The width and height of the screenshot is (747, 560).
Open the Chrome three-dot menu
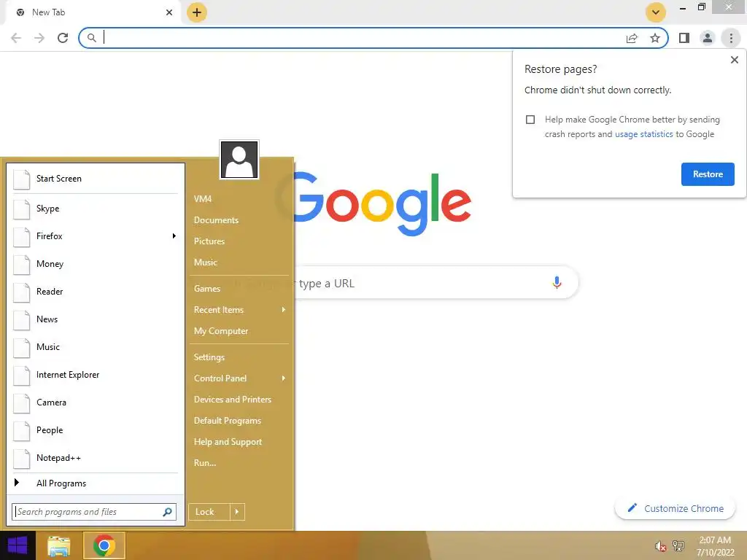(x=731, y=38)
